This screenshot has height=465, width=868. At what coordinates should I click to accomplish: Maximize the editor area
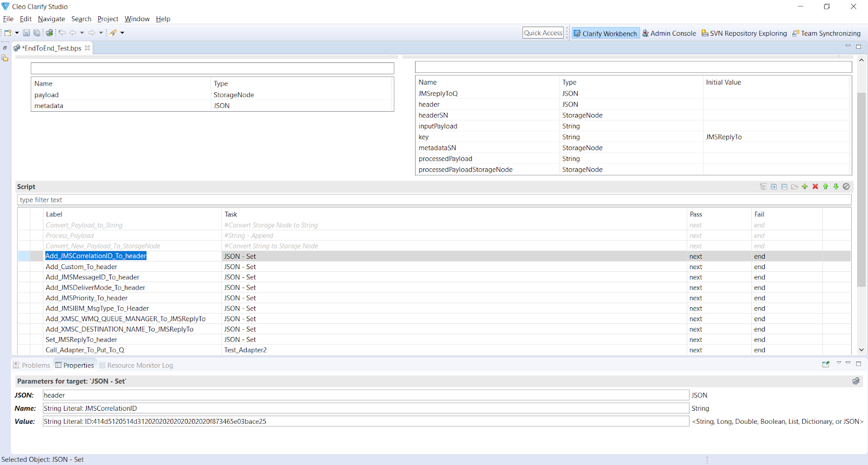click(x=858, y=46)
